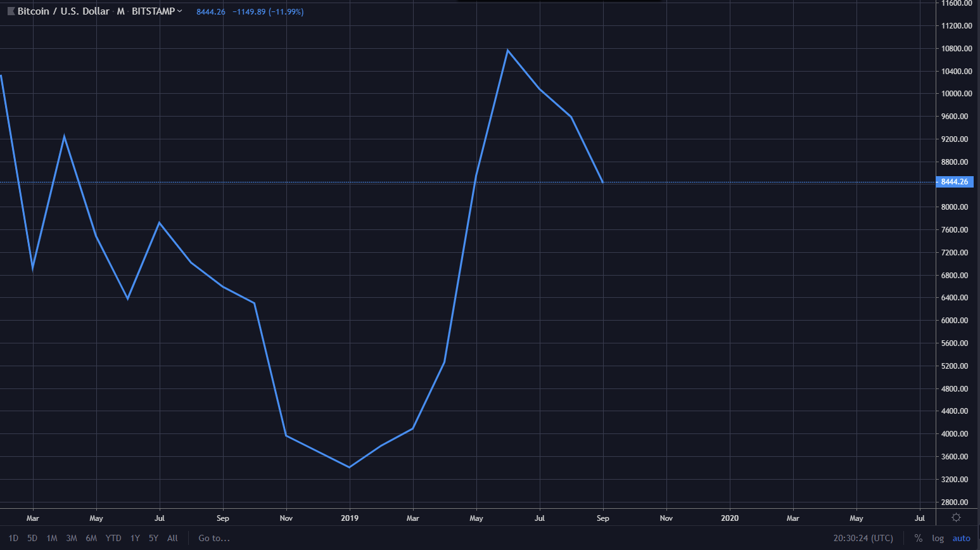Screen dimensions: 980x550
Task: Click the 20:30:24 (UTC) time display
Action: [863, 538]
